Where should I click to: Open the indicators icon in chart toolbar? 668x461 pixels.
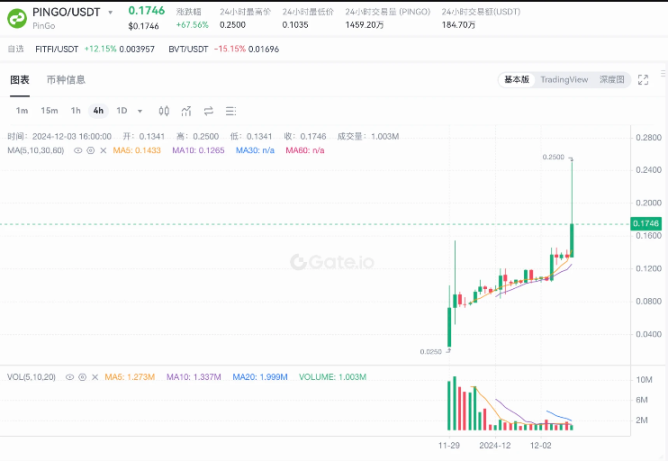(x=186, y=111)
